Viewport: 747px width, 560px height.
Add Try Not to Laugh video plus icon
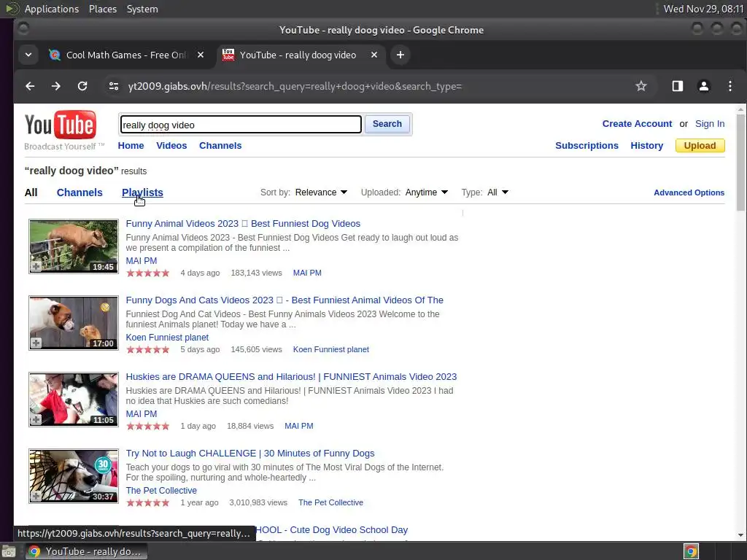point(36,496)
